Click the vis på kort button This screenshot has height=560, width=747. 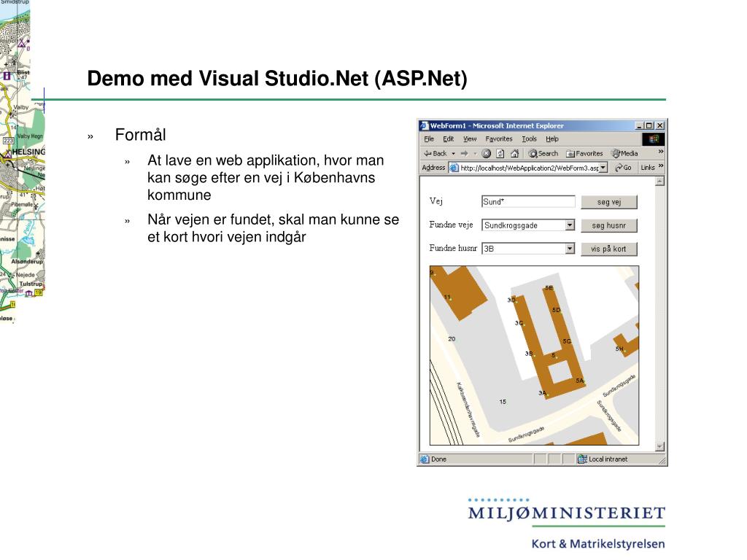point(609,249)
